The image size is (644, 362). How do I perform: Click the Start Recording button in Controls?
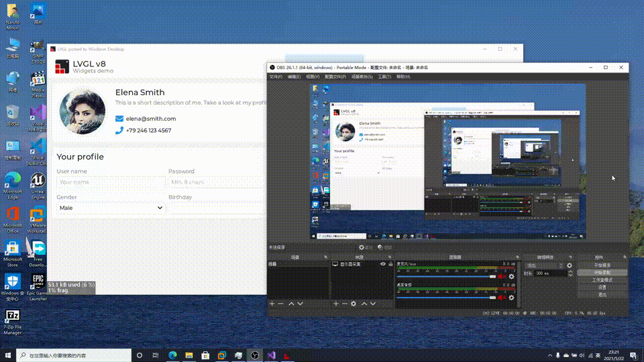(x=602, y=273)
